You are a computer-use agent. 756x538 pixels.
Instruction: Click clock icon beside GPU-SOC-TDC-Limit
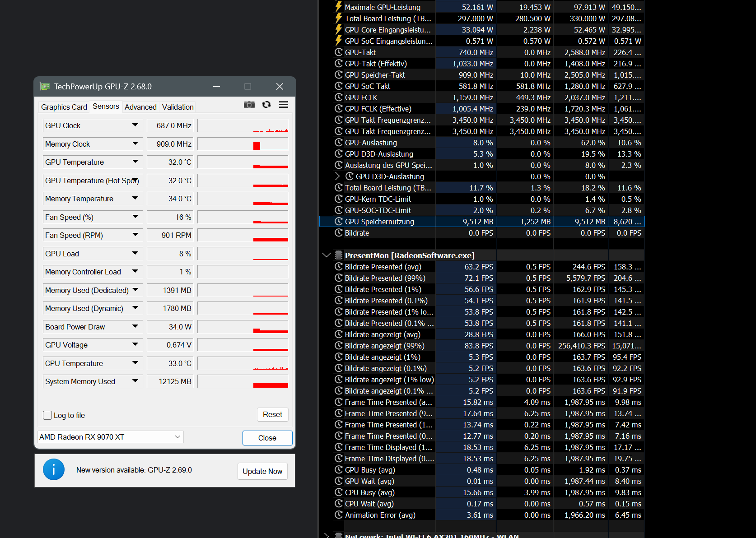339,210
